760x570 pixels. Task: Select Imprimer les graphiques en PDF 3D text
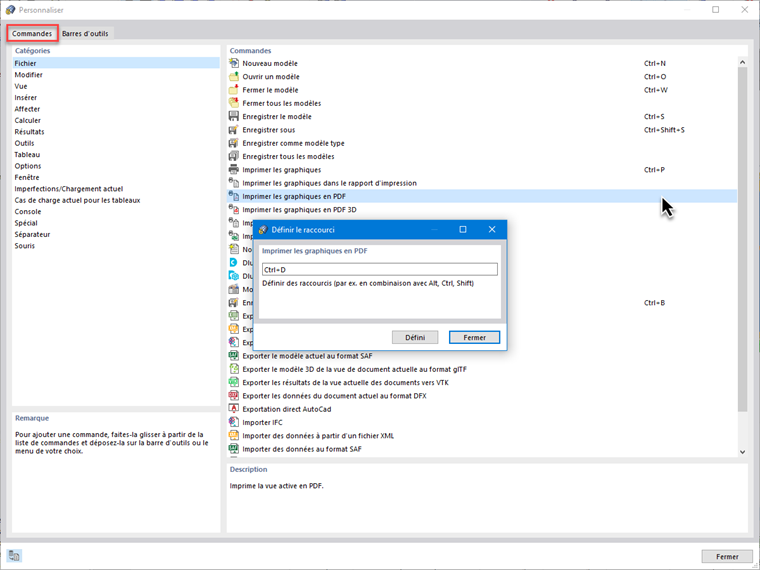299,210
